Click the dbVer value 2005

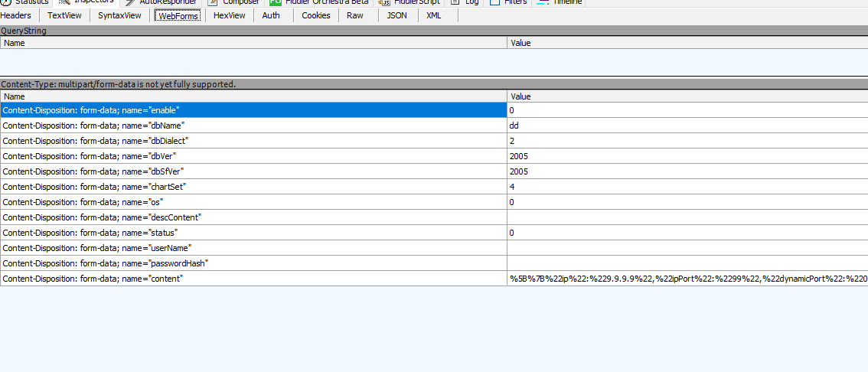coord(519,157)
